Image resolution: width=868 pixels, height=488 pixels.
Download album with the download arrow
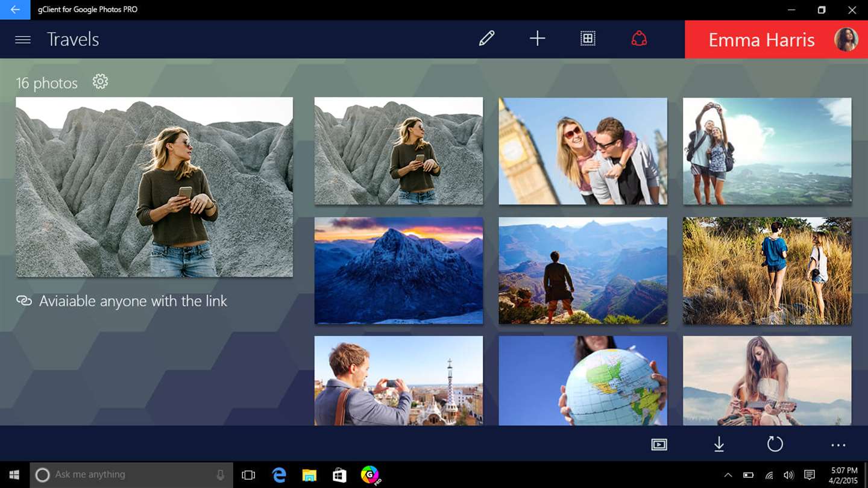tap(719, 445)
